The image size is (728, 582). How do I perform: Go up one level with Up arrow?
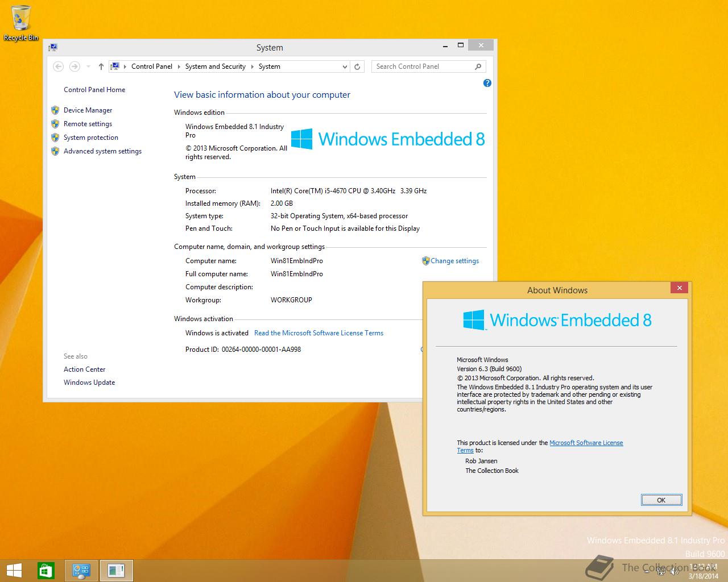click(101, 66)
